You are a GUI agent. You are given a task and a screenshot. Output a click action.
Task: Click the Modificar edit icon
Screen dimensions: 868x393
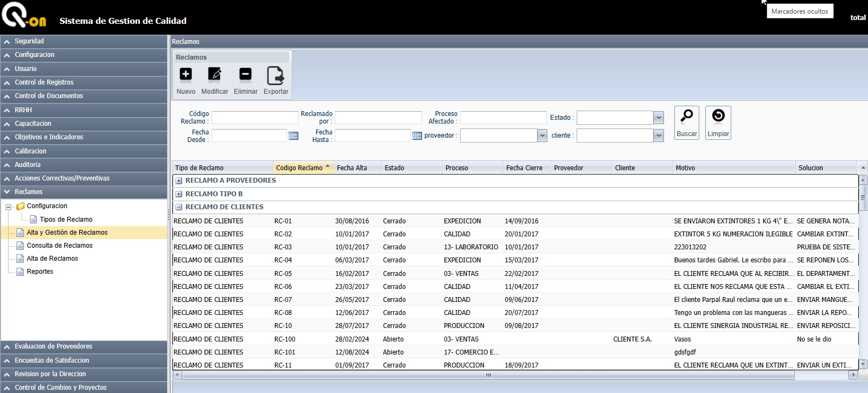(x=215, y=75)
